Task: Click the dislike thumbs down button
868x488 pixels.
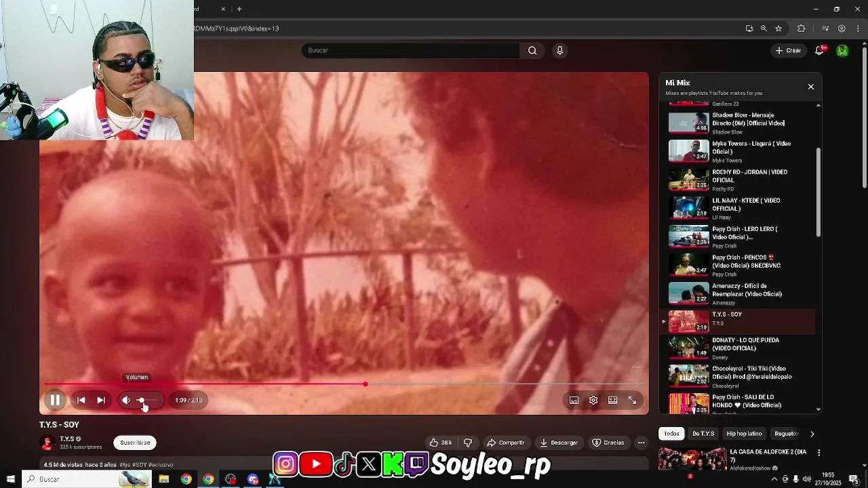Action: click(468, 443)
